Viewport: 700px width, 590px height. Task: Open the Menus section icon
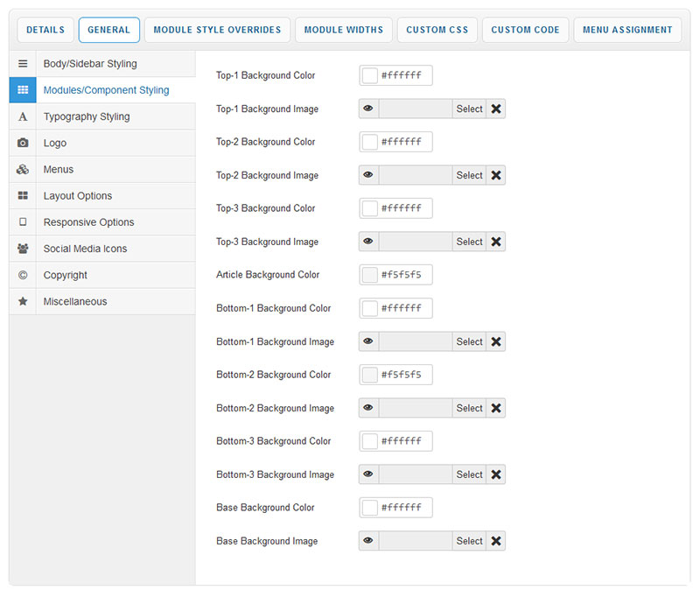pyautogui.click(x=23, y=170)
